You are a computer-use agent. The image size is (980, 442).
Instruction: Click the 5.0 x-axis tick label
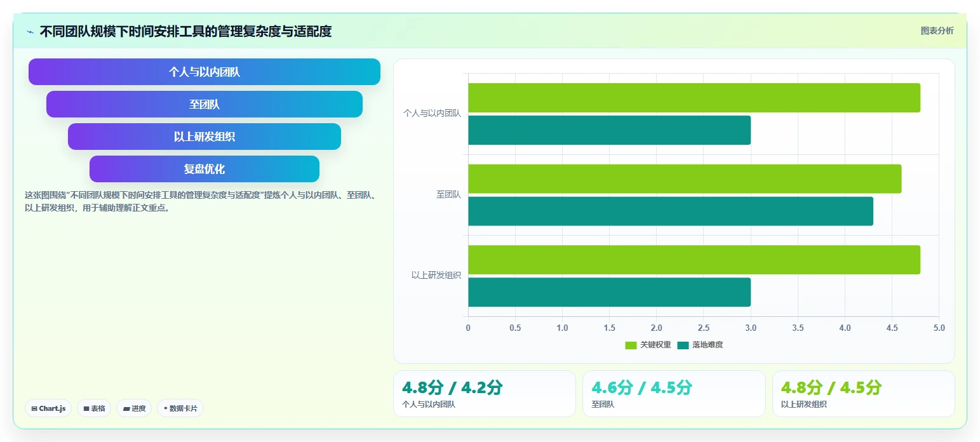tap(939, 328)
